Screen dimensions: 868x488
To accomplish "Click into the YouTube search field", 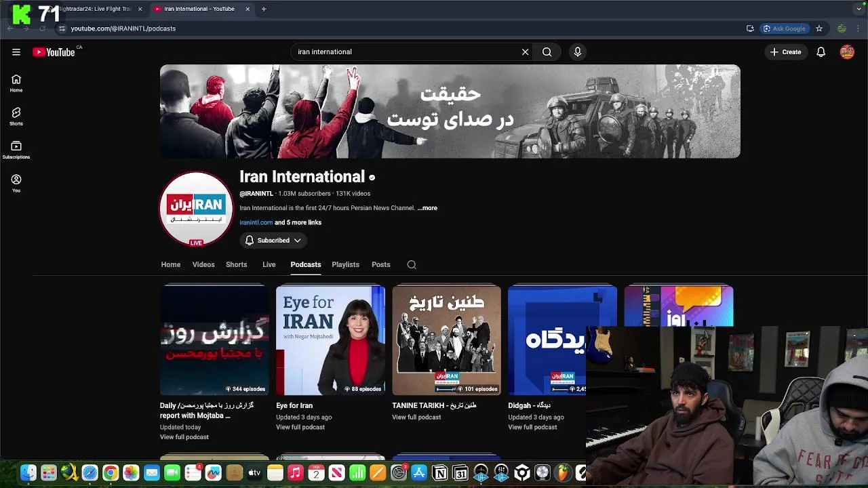I will 406,52.
